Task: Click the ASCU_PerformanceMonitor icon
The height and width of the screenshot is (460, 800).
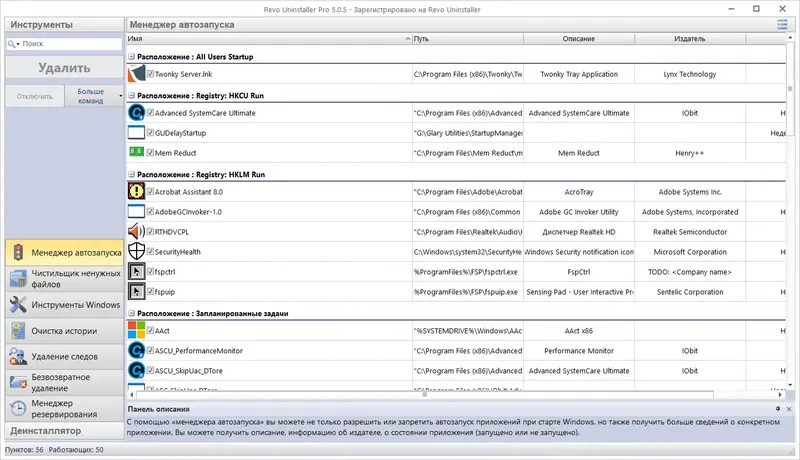Action: pyautogui.click(x=136, y=350)
